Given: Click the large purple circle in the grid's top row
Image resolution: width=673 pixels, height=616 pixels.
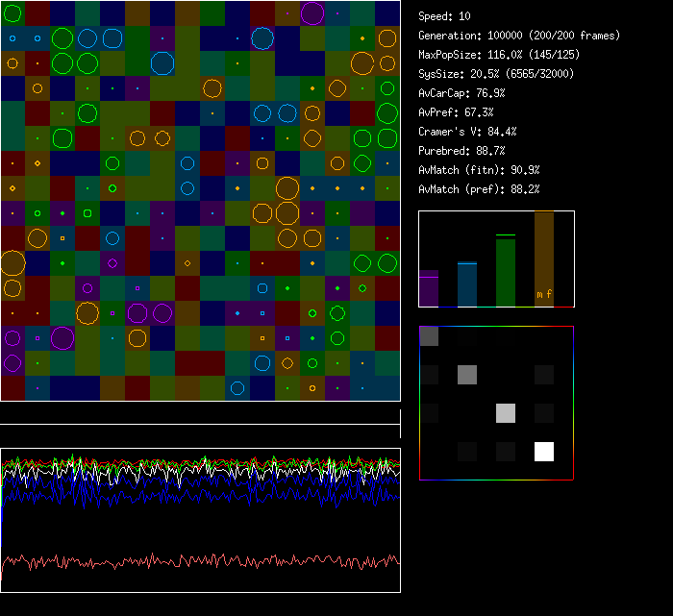Looking at the screenshot, I should coord(312,13).
